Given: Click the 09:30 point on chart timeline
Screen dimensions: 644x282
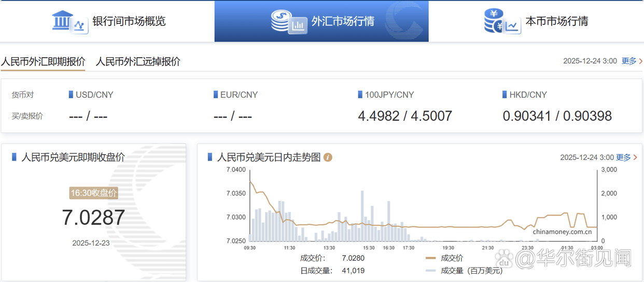Looking at the screenshot, I should point(250,248).
